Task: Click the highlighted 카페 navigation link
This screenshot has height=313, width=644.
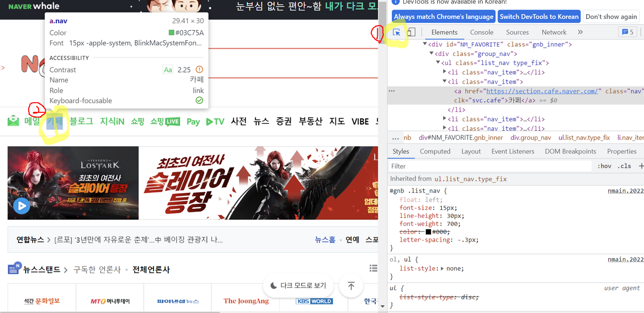Action: (x=54, y=121)
